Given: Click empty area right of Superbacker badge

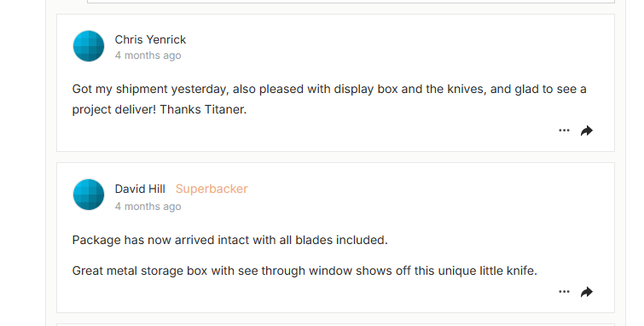Looking at the screenshot, I should coord(411,189).
